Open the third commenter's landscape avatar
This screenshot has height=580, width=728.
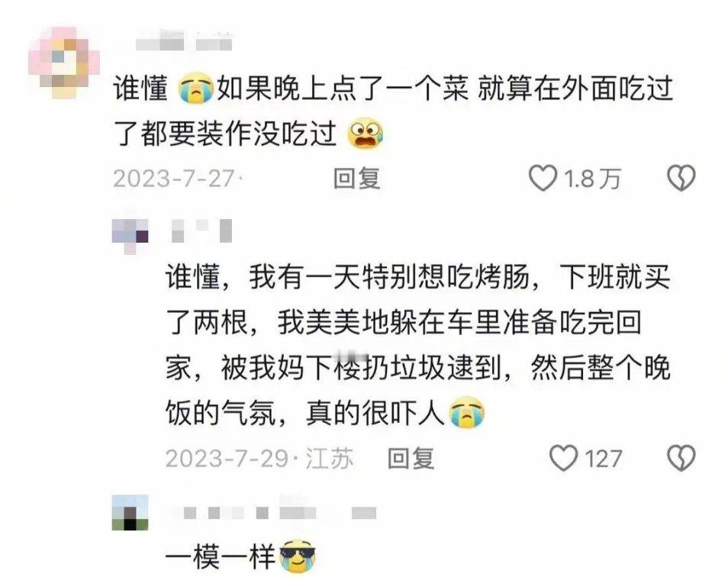click(x=130, y=513)
